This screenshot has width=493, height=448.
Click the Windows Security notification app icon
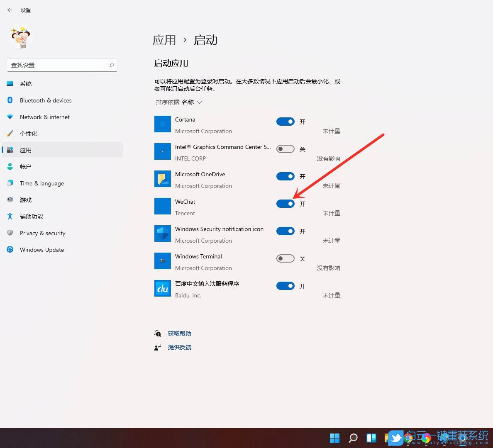pyautogui.click(x=162, y=233)
